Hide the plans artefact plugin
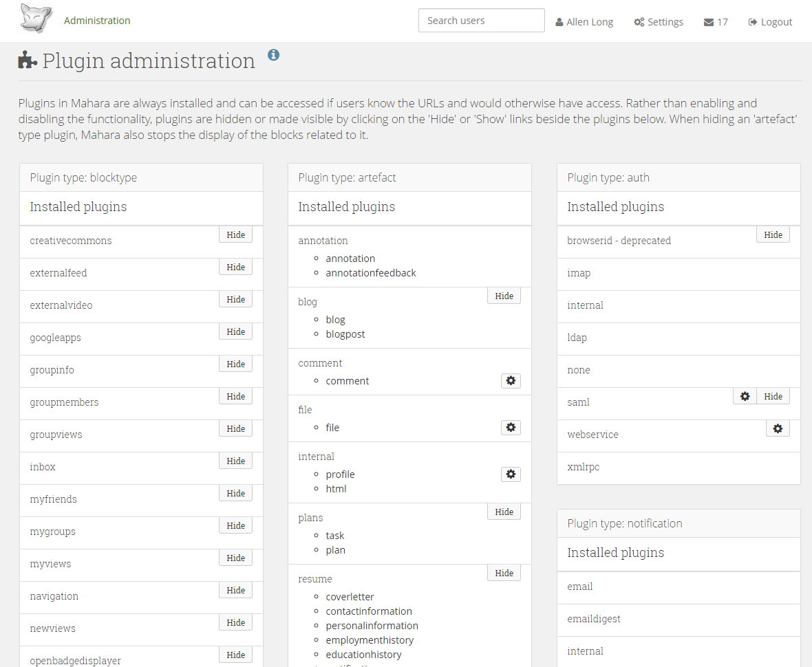Screen dimensions: 812x667 tap(504, 512)
